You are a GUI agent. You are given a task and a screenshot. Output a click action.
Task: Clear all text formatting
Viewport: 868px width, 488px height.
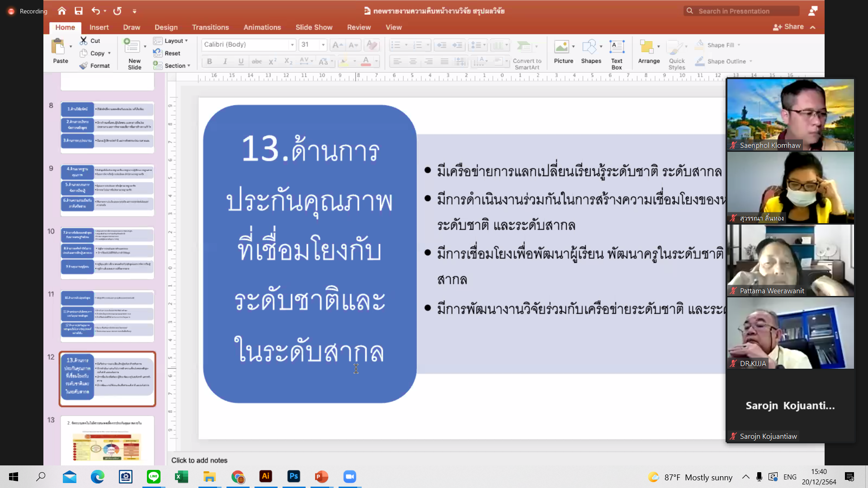pyautogui.click(x=372, y=45)
